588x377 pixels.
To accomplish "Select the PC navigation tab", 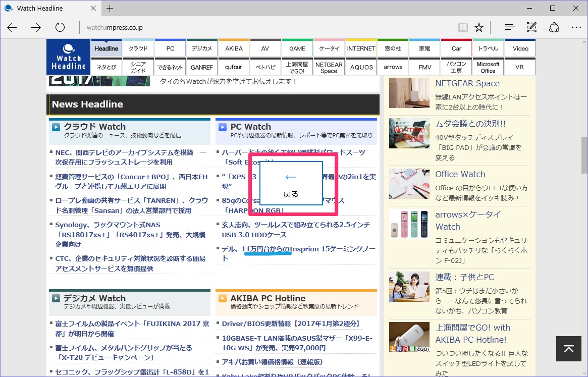I will (x=170, y=48).
